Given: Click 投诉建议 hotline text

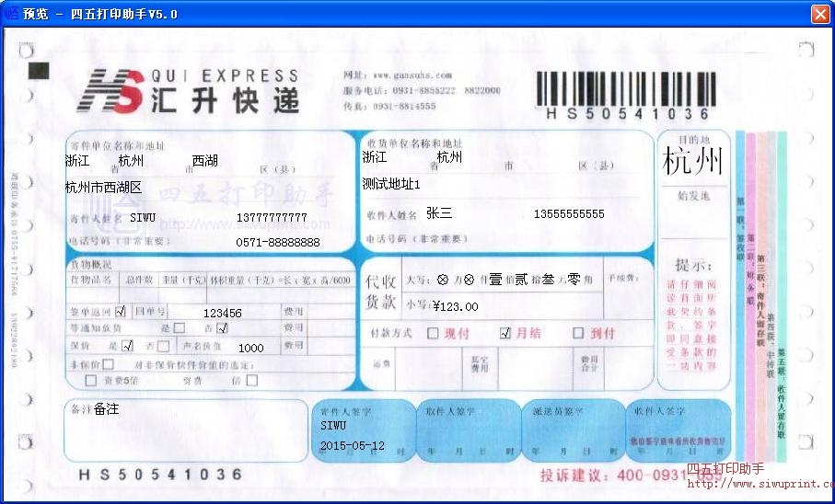Looking at the screenshot, I should click(x=633, y=475).
